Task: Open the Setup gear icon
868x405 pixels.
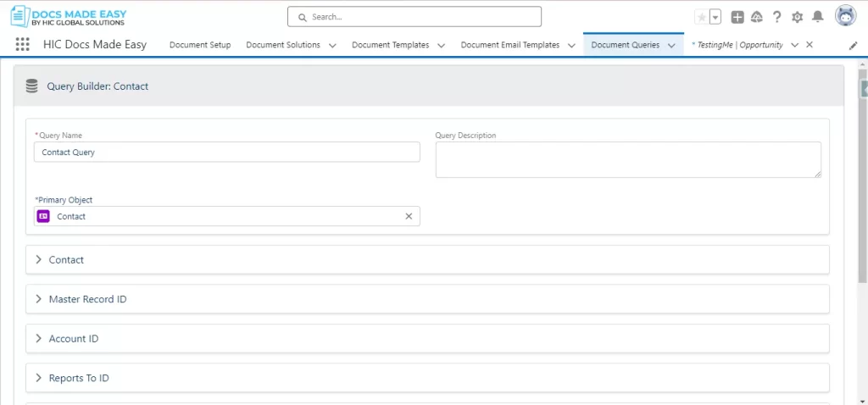Action: pos(797,17)
